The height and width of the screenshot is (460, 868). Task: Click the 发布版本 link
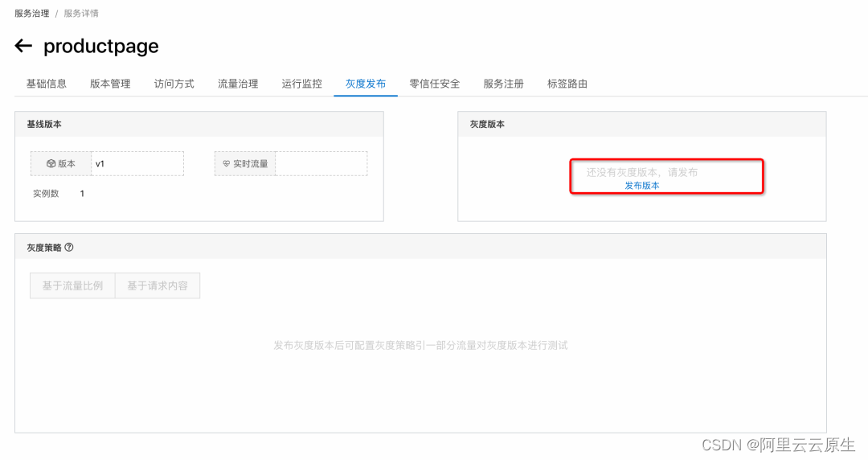pyautogui.click(x=642, y=186)
